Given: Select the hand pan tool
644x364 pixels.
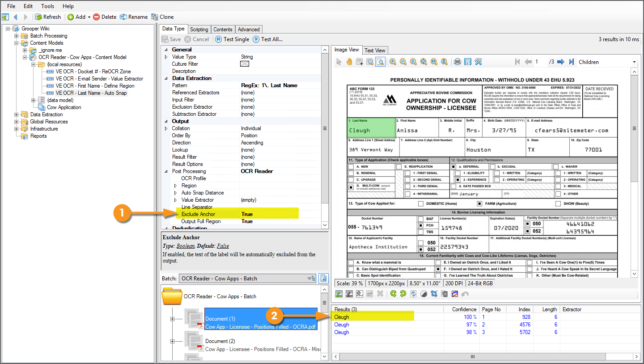Looking at the screenshot, I should tap(349, 62).
